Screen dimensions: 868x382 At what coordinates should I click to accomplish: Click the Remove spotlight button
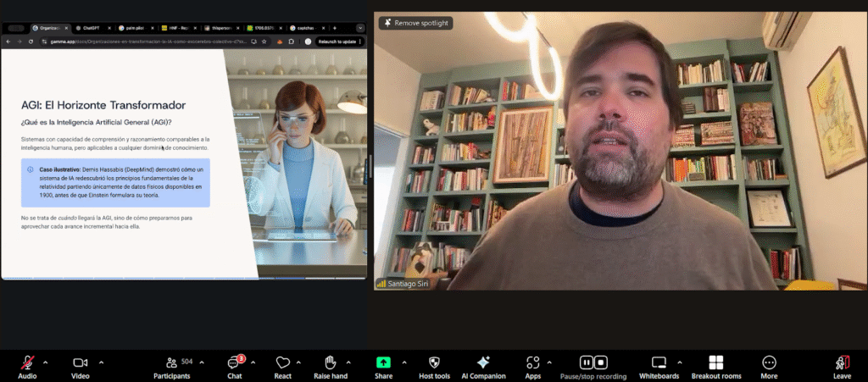(x=415, y=23)
